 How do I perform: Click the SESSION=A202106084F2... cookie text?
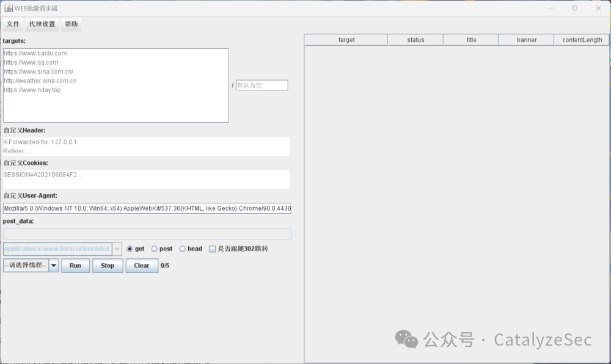[42, 175]
